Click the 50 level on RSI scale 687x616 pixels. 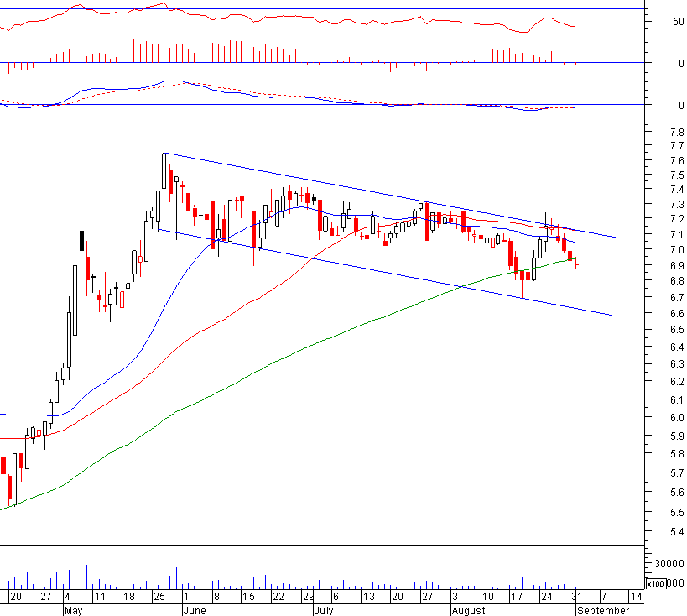pyautogui.click(x=679, y=22)
